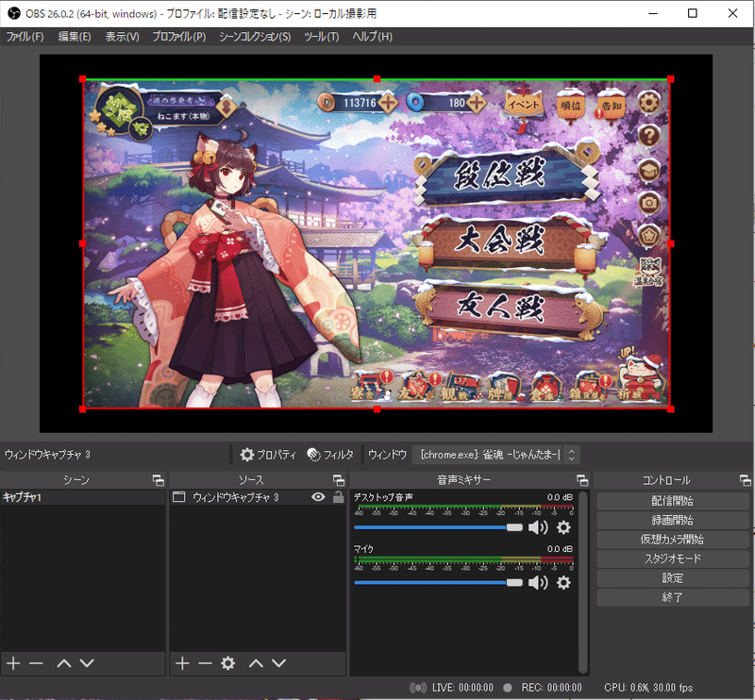This screenshot has width=755, height=700.
Task: Move source down with arrow icon
Action: tap(278, 663)
